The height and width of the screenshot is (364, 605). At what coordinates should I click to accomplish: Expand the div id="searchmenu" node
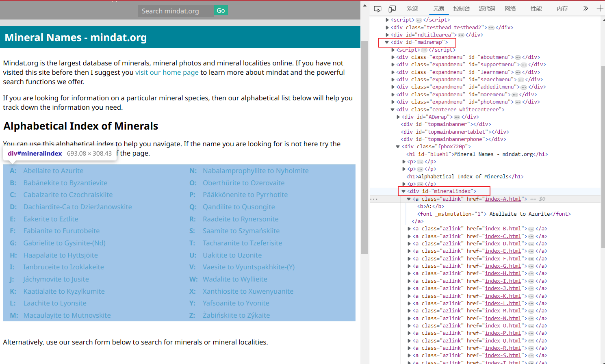[393, 80]
